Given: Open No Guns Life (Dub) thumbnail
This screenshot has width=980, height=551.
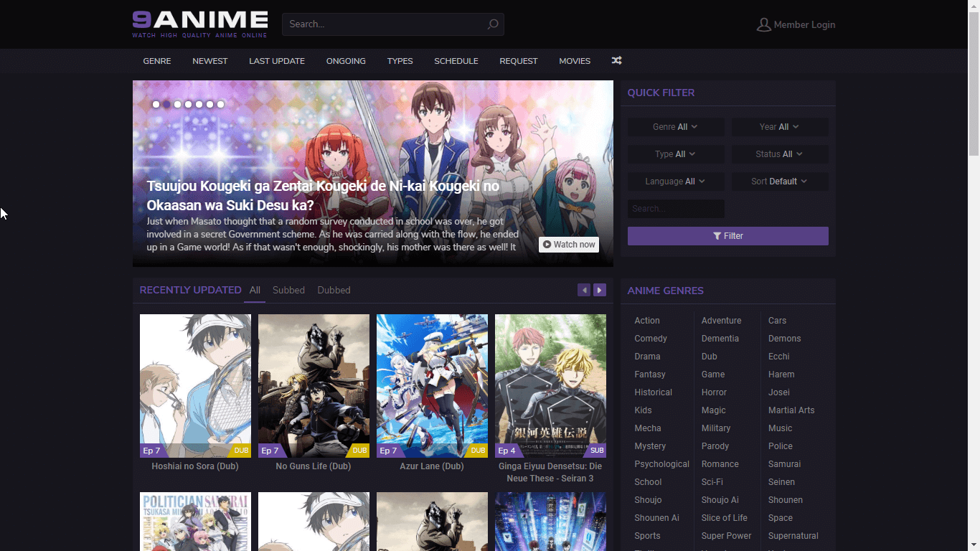Looking at the screenshot, I should click(314, 386).
